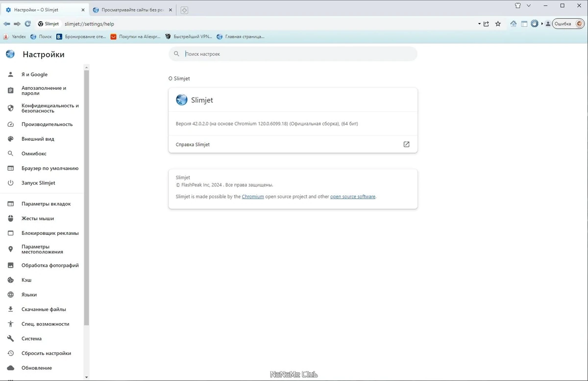Open Производительность settings section
The width and height of the screenshot is (588, 381).
tap(42, 124)
